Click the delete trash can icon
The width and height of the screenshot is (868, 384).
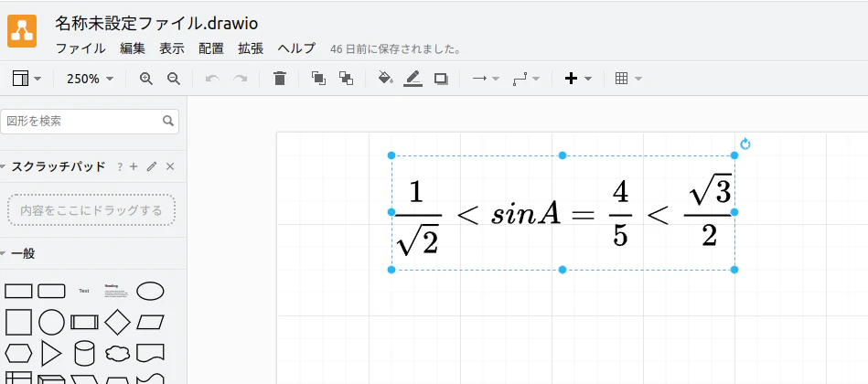280,79
